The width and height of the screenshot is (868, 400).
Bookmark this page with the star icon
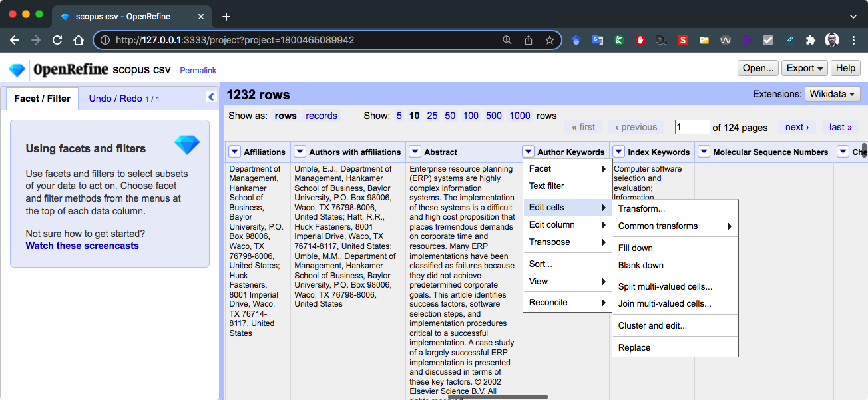550,40
